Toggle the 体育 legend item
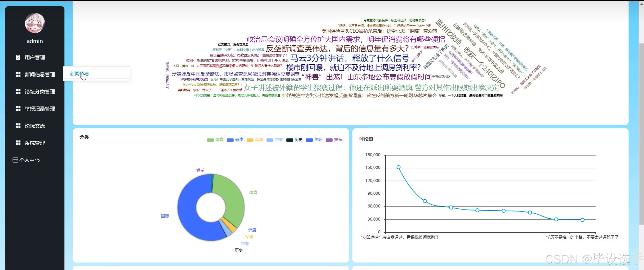Screen dimensions: 644x270 215,140
